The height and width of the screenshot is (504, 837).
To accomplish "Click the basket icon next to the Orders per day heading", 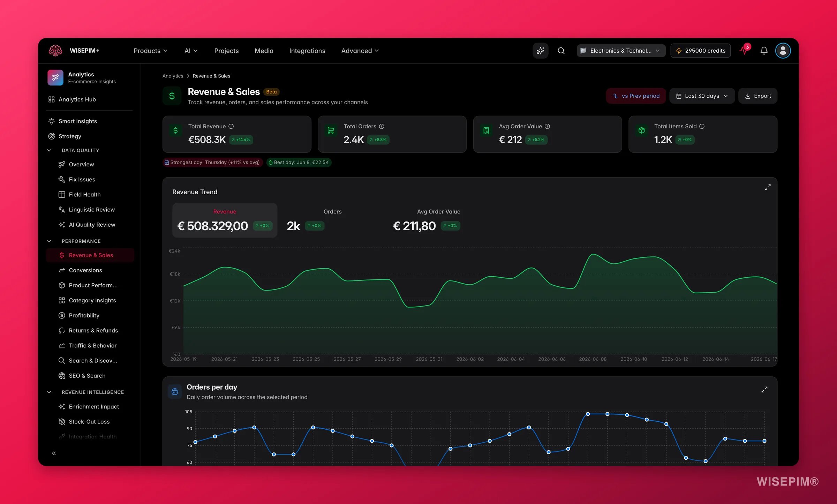I will pyautogui.click(x=175, y=392).
